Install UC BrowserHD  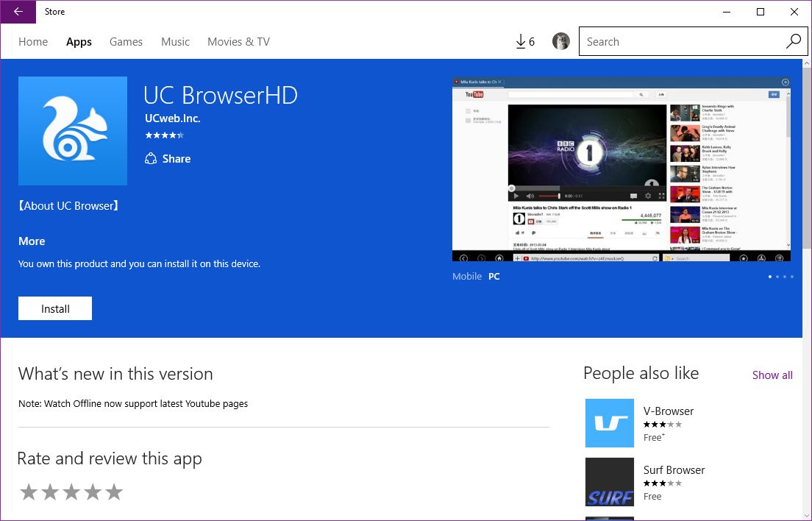[55, 308]
